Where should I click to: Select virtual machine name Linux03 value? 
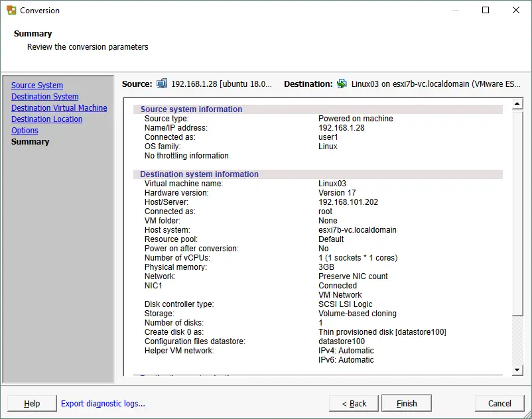coord(332,184)
